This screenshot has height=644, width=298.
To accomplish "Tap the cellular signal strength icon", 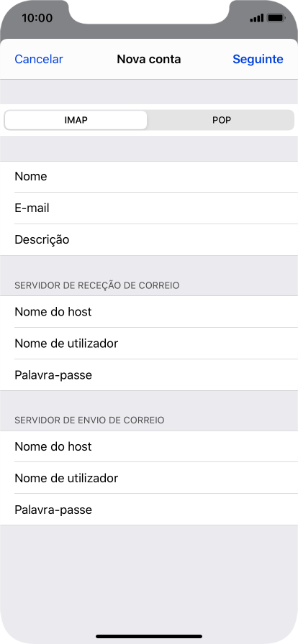I will [256, 18].
